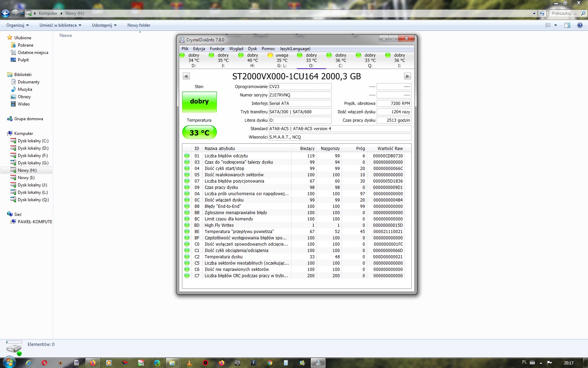This screenshot has height=368, width=588.
Task: Open Internet Explorer from taskbar
Action: 28,363
